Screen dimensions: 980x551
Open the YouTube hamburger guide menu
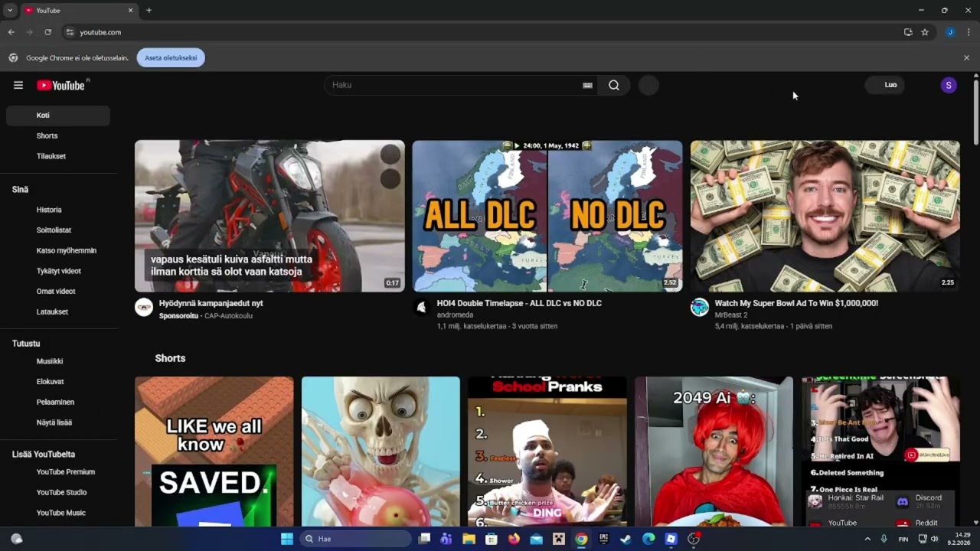pyautogui.click(x=18, y=85)
